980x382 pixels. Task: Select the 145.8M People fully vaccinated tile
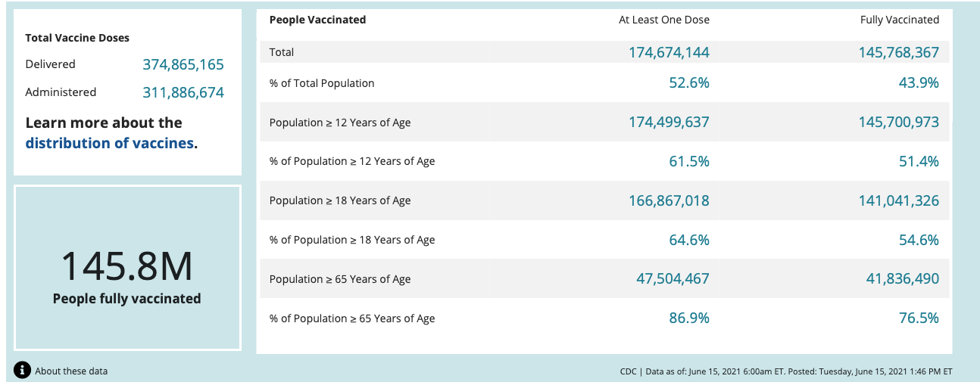coord(127,268)
